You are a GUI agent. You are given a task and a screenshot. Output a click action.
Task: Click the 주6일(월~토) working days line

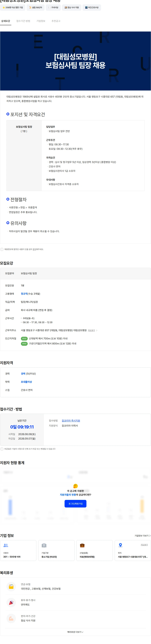[28, 318]
